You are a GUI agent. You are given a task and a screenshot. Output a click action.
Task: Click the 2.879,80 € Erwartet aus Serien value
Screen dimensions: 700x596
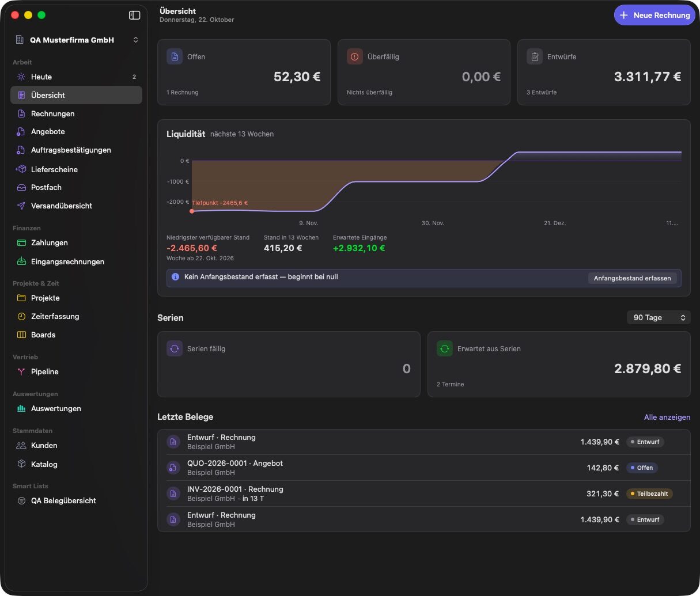(x=648, y=369)
